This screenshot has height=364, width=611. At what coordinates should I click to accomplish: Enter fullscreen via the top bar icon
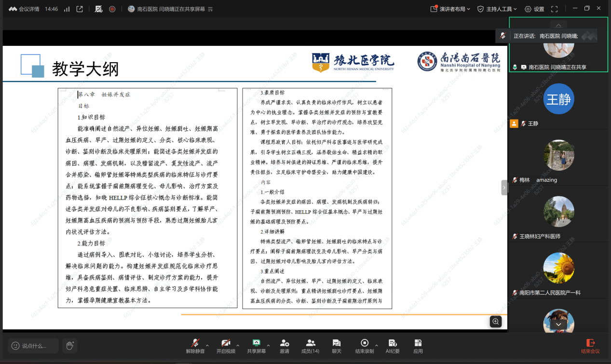554,9
